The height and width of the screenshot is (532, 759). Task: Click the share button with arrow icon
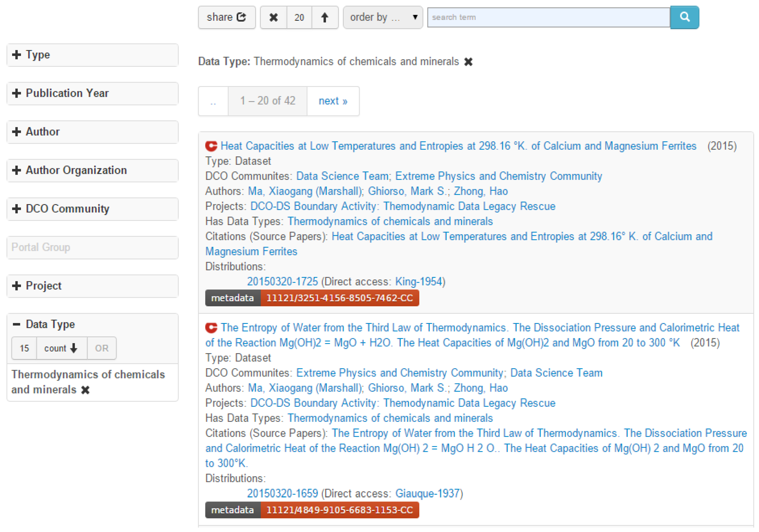(x=226, y=17)
